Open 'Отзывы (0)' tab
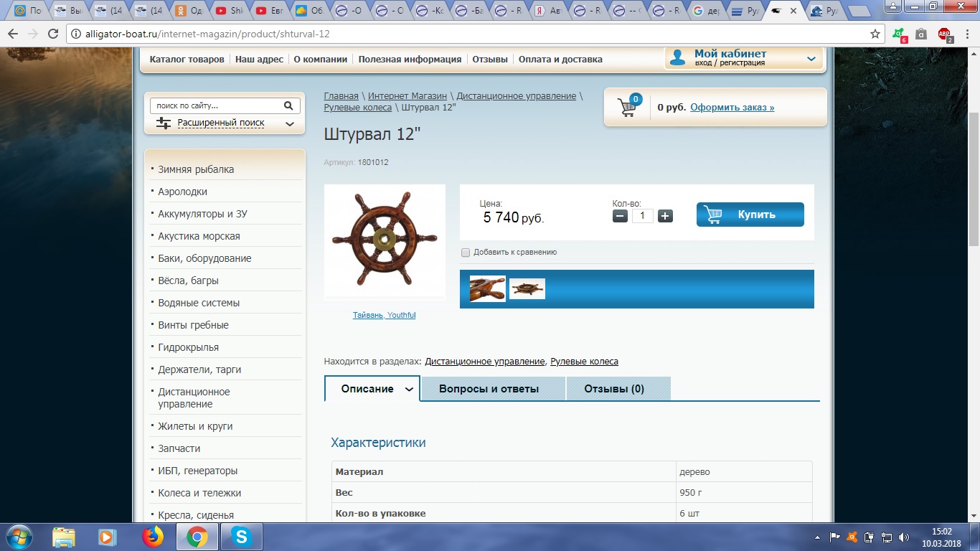Image resolution: width=980 pixels, height=551 pixels. pos(614,389)
